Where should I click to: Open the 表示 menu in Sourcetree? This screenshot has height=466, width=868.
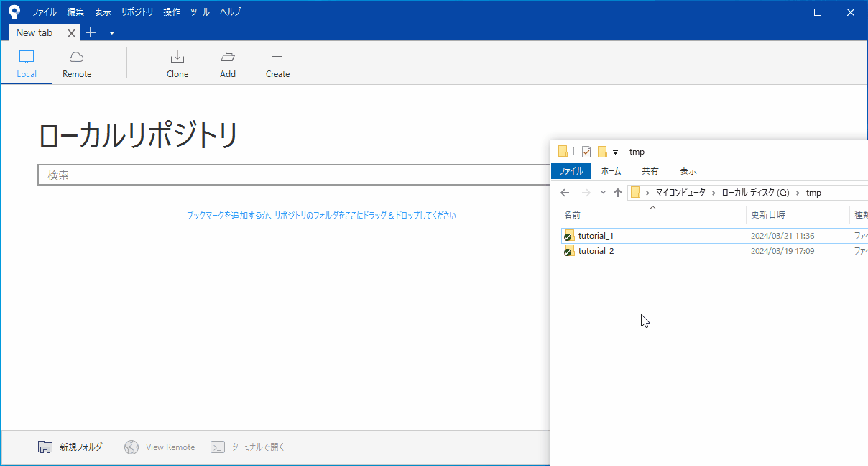tap(103, 12)
